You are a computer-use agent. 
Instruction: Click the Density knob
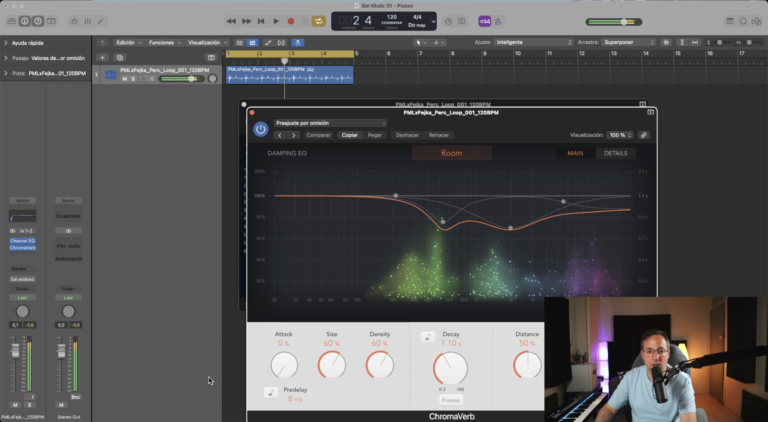coord(380,365)
